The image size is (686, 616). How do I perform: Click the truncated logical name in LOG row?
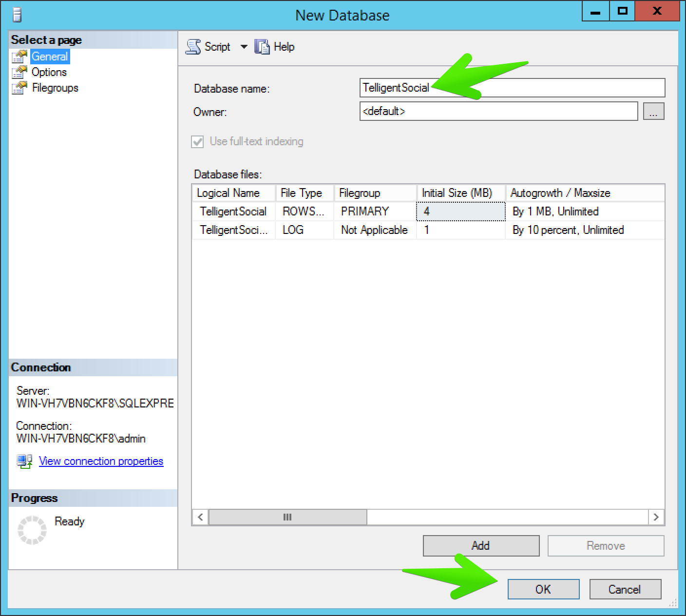click(234, 230)
